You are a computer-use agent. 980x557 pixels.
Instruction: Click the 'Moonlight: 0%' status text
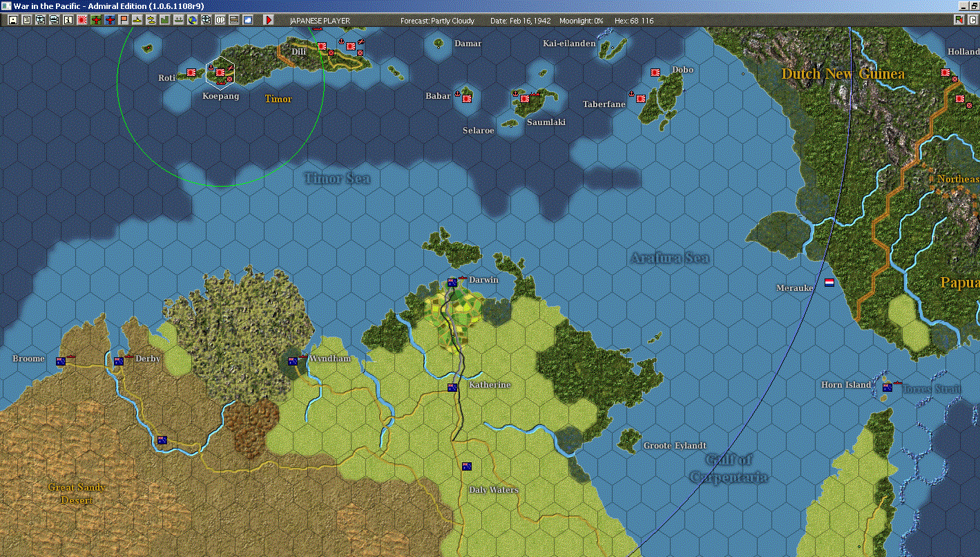tap(582, 21)
